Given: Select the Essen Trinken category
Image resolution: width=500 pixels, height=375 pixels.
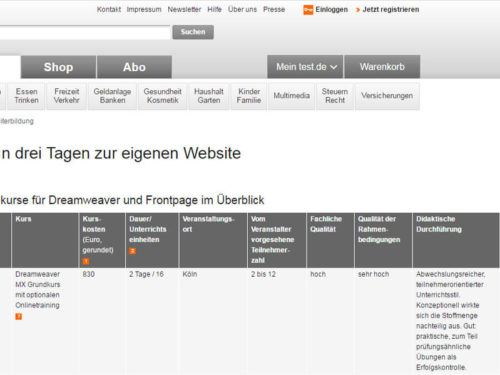Looking at the screenshot, I should [26, 96].
